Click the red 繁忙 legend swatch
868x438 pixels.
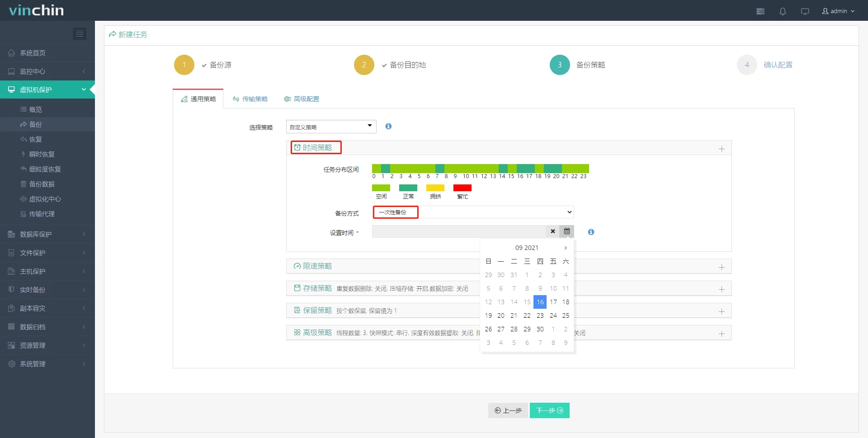coord(462,188)
